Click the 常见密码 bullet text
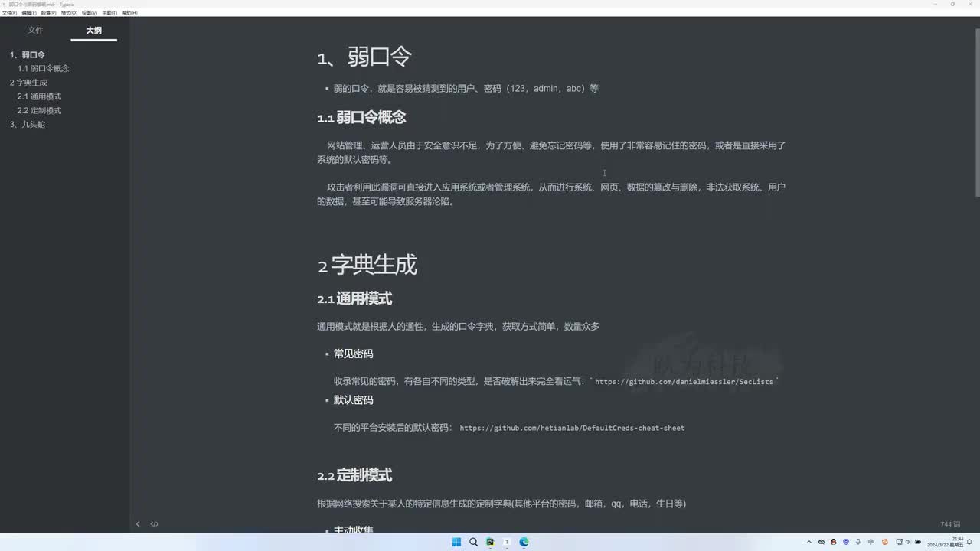The image size is (980, 551). click(354, 354)
